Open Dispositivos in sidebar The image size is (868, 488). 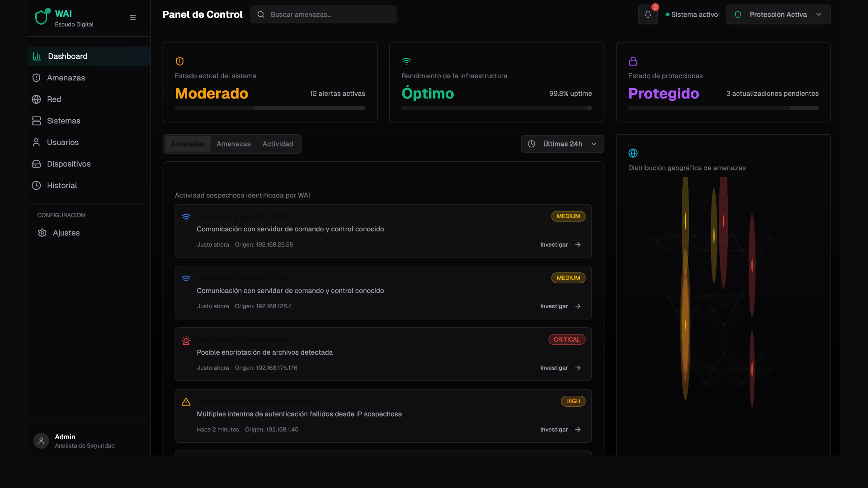[x=89, y=164]
